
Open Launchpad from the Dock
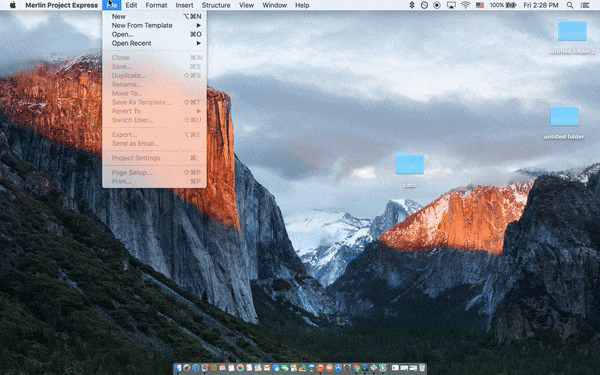(x=187, y=368)
